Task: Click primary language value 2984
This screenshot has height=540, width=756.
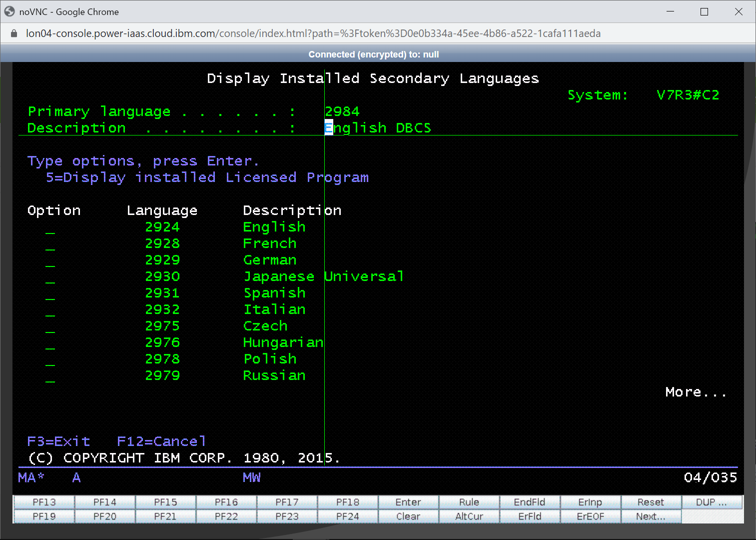Action: 342,111
